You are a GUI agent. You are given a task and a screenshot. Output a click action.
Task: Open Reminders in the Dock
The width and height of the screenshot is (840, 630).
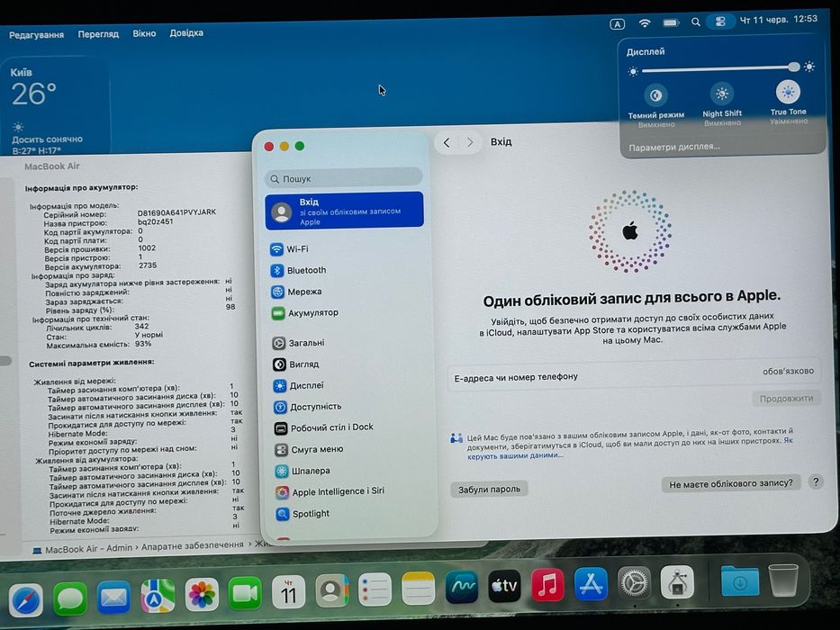click(x=375, y=589)
